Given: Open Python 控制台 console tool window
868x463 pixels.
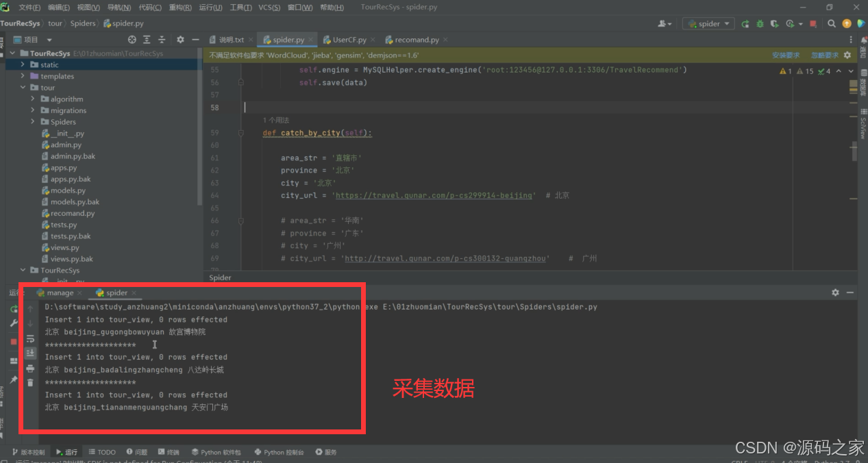Looking at the screenshot, I should coord(279,452).
